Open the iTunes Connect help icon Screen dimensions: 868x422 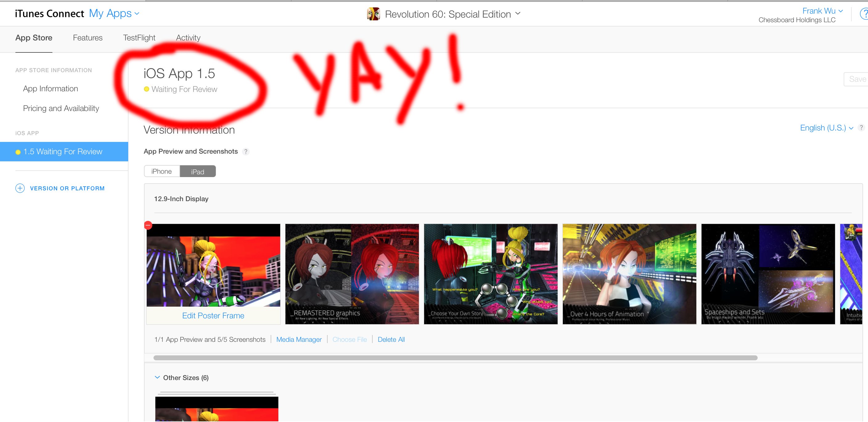[x=864, y=14]
